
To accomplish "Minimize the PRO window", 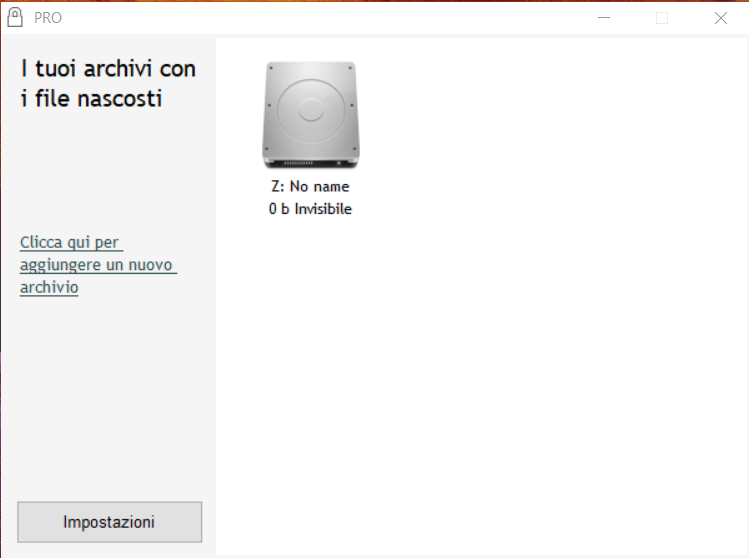I will (x=604, y=18).
